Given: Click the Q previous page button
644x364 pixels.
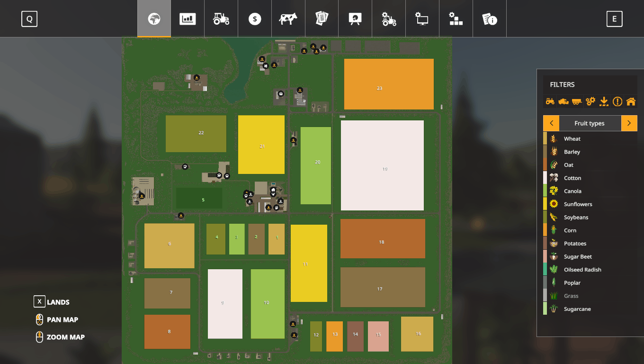Looking at the screenshot, I should [x=29, y=19].
